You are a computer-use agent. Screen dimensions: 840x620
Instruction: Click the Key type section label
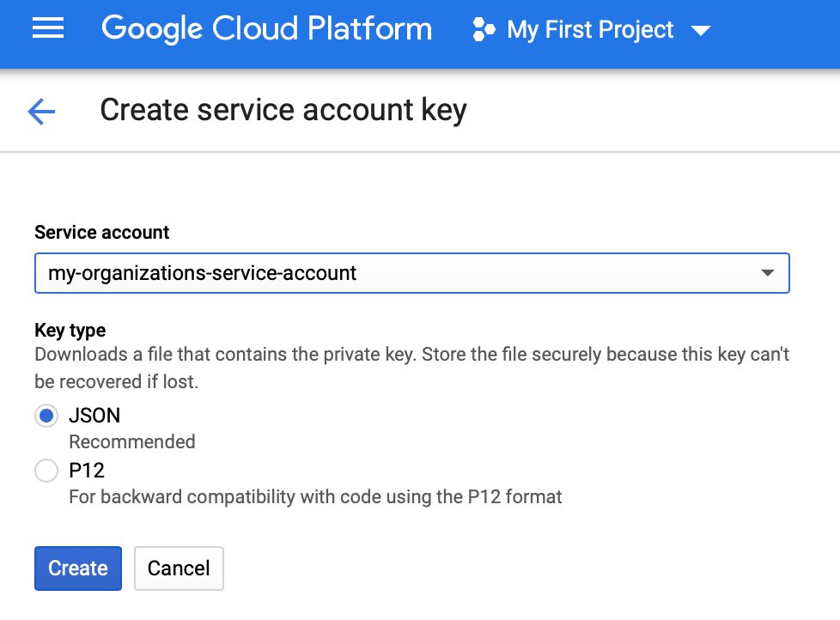pos(70,331)
